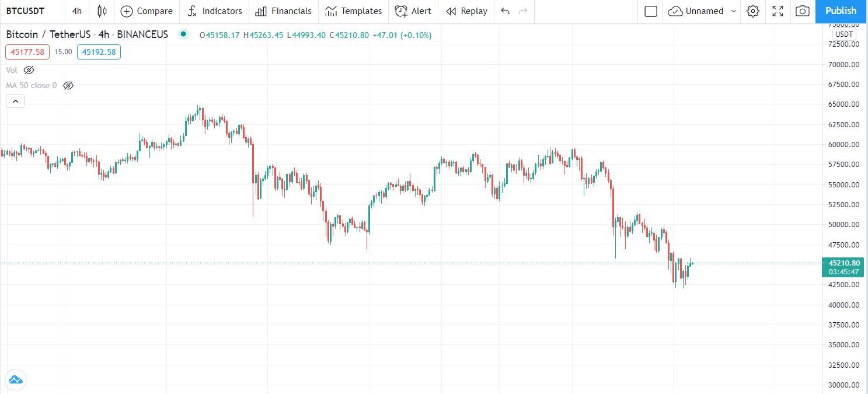Click the TradingView cloud logo icon

(x=15, y=380)
